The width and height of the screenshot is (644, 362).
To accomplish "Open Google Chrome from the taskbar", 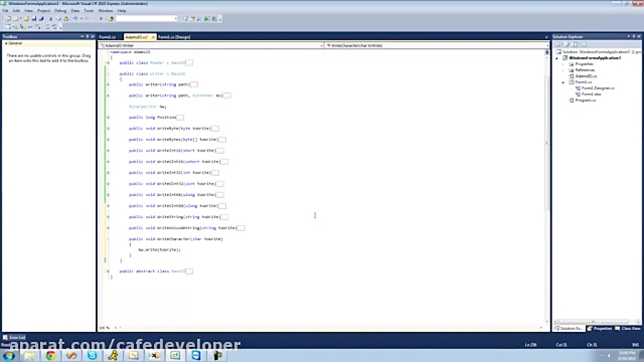I will [51, 356].
